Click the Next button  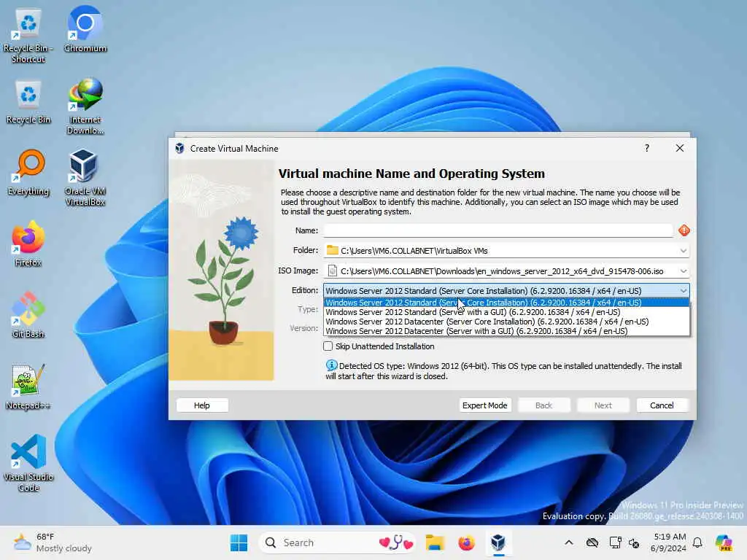pos(603,405)
